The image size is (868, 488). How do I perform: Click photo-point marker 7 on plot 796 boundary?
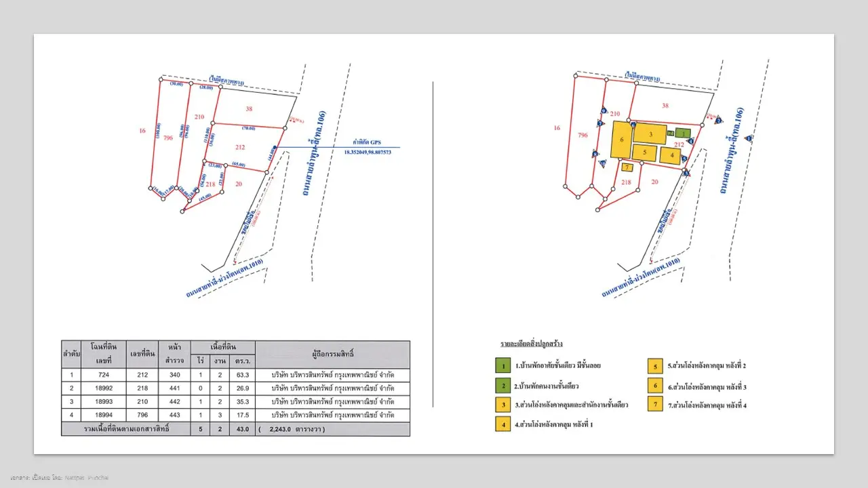coord(600,123)
